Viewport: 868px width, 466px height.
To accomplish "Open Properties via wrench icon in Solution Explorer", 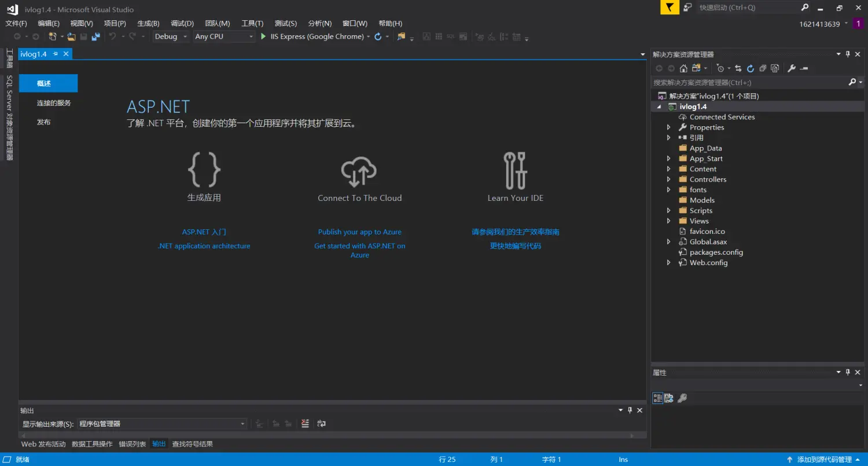I will tap(792, 68).
